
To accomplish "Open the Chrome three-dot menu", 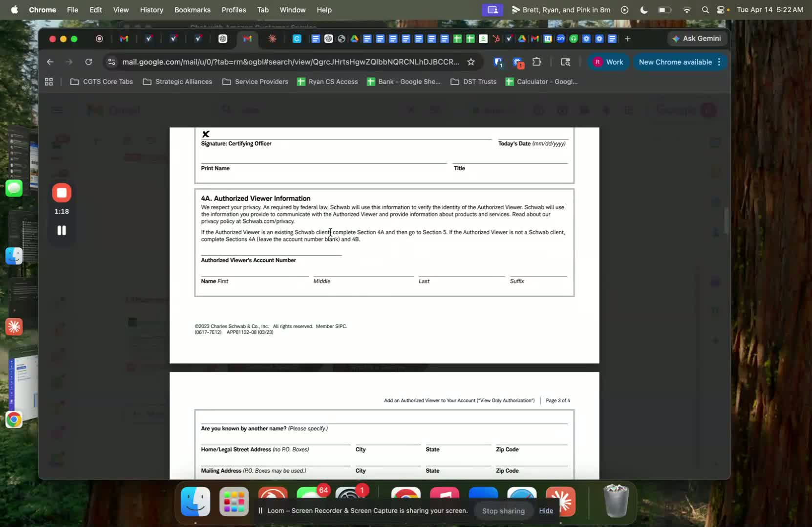I will click(719, 62).
